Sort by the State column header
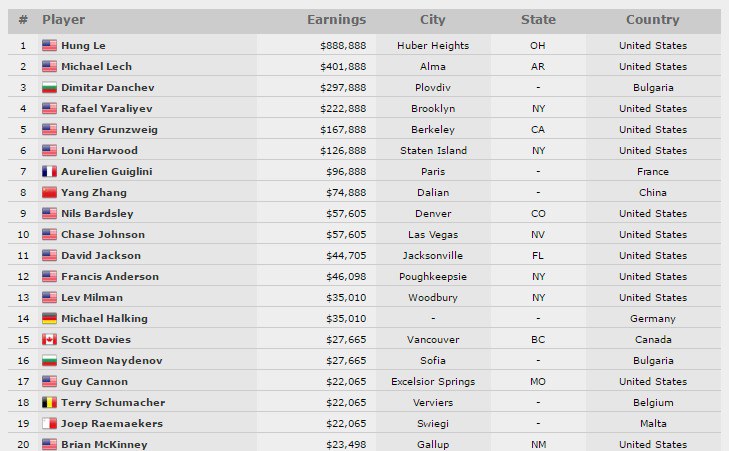The image size is (729, 451). 538,20
